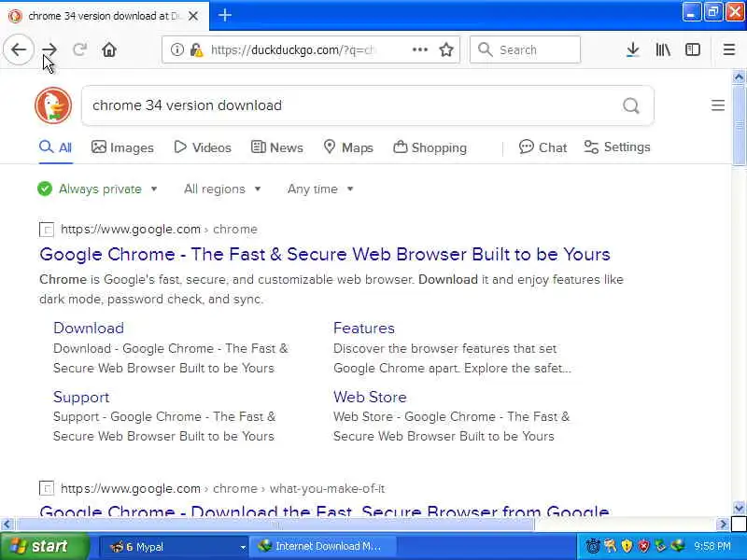The image size is (747, 560).
Task: Click the favicon of what-you-make-of-it result
Action: (46, 488)
